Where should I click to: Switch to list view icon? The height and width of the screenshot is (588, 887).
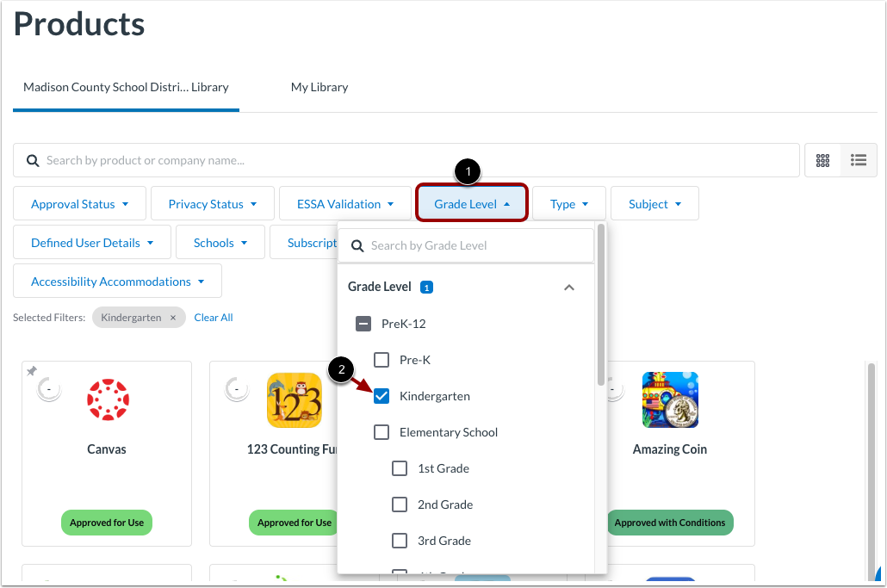coord(858,161)
